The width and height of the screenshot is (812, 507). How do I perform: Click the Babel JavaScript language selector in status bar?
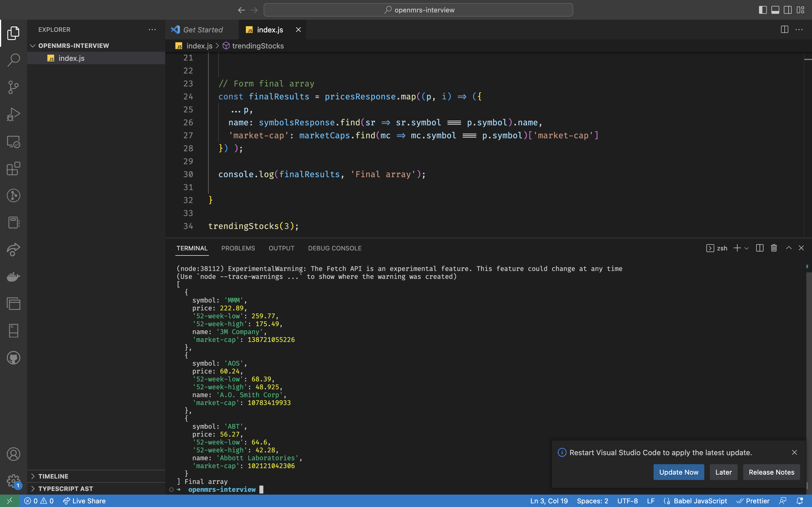coord(700,501)
